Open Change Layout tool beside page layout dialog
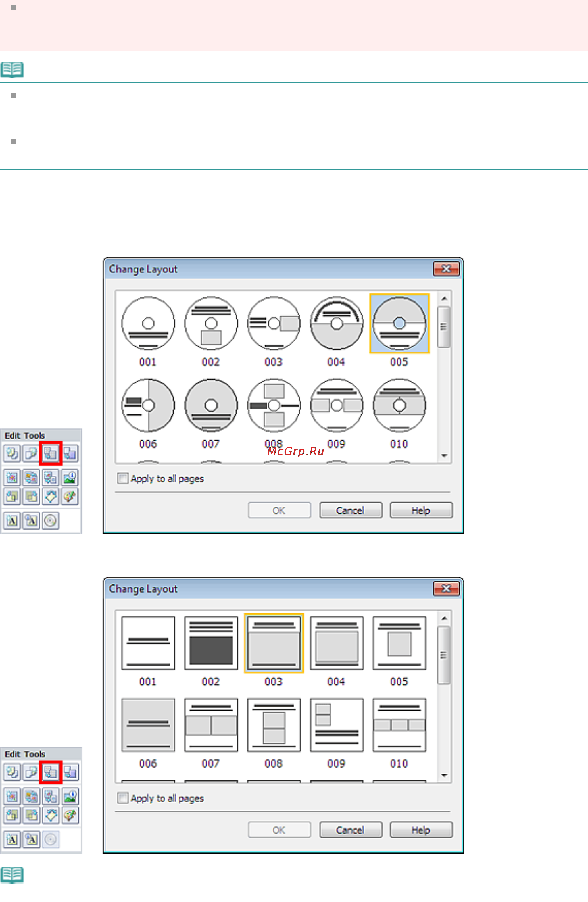The width and height of the screenshot is (588, 902). 50,772
